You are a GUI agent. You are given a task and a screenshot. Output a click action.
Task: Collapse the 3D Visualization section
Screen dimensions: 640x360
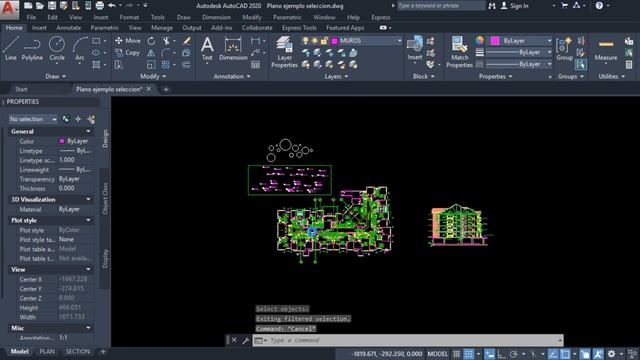pos(89,199)
